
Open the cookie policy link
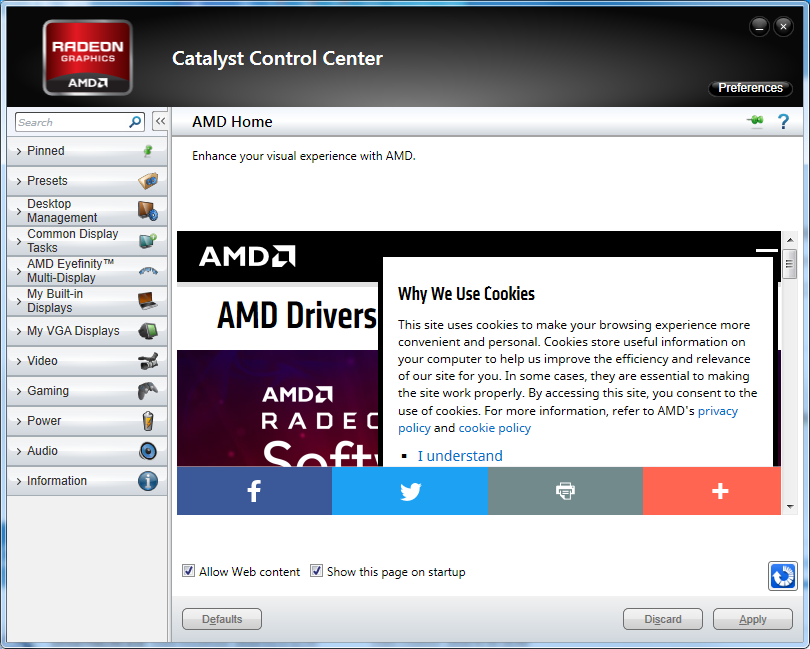pos(494,428)
